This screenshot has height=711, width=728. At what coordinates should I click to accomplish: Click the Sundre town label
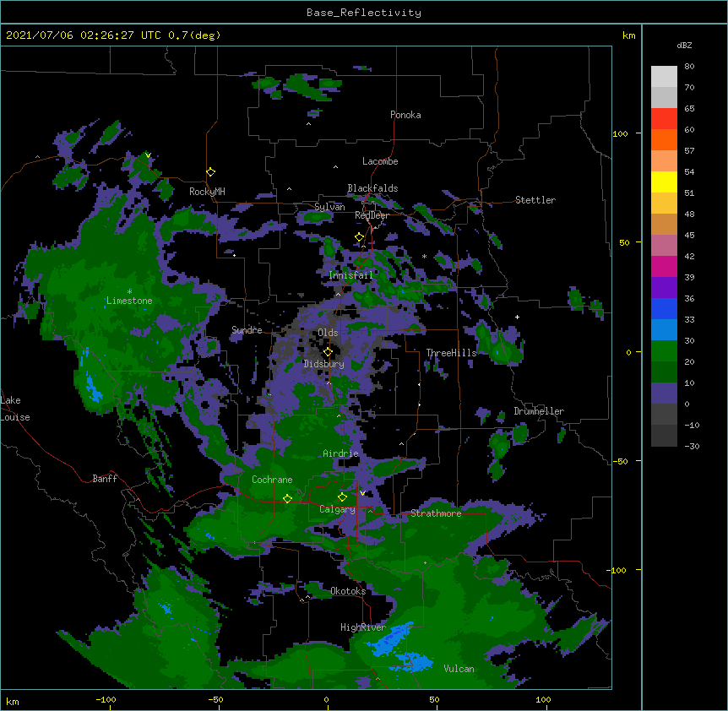click(247, 330)
